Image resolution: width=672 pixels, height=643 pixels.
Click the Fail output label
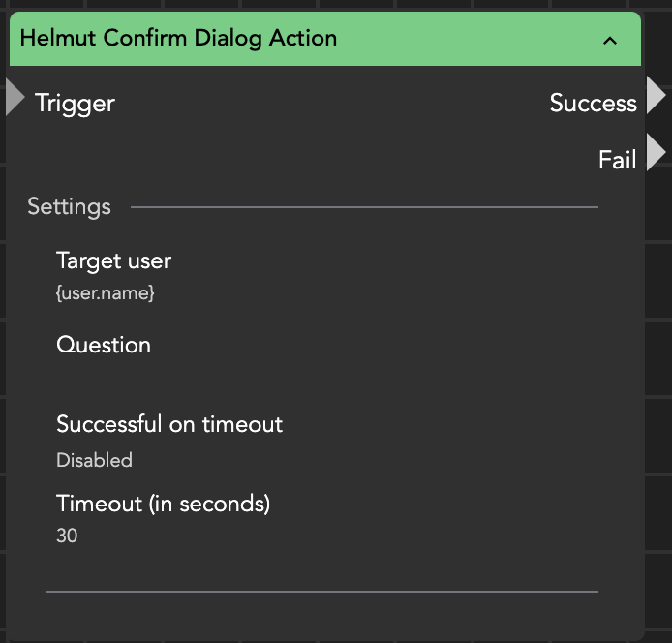tap(617, 160)
